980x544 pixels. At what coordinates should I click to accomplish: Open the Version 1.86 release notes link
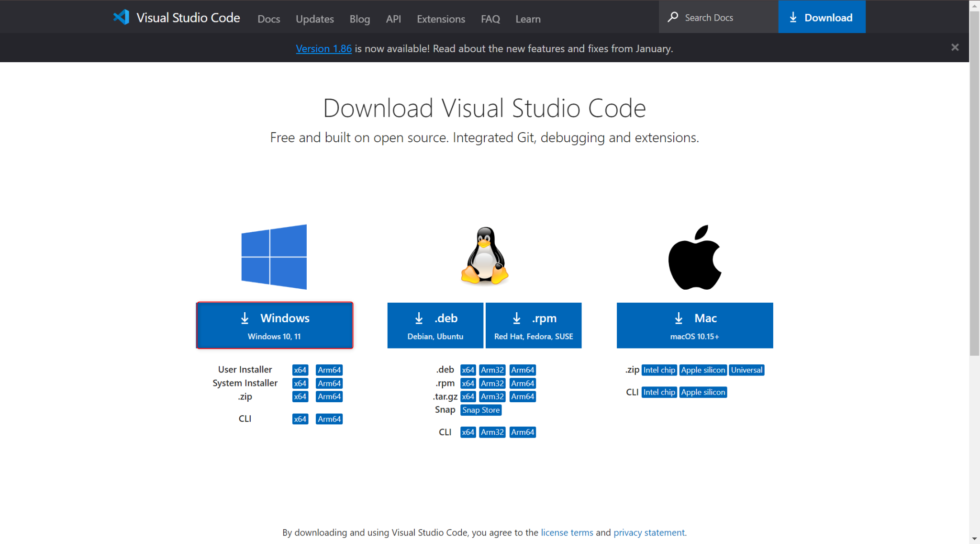click(323, 48)
